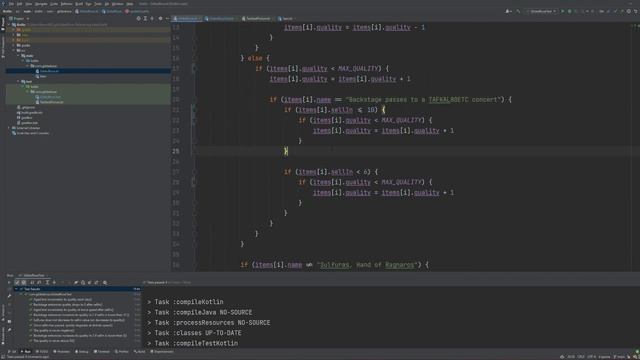Click the Build hammer icon
This screenshot has height=360, width=640.
(518, 11)
